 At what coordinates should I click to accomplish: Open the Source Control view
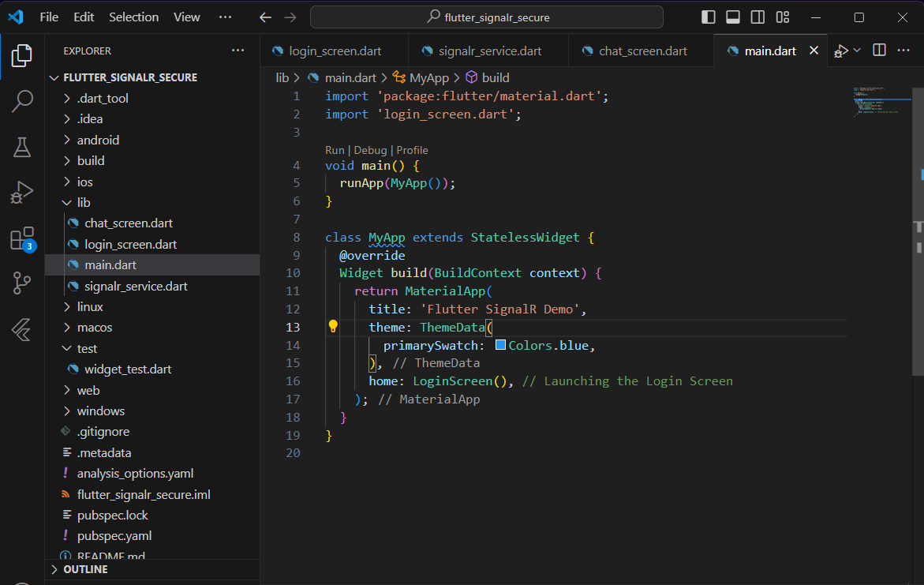tap(22, 284)
